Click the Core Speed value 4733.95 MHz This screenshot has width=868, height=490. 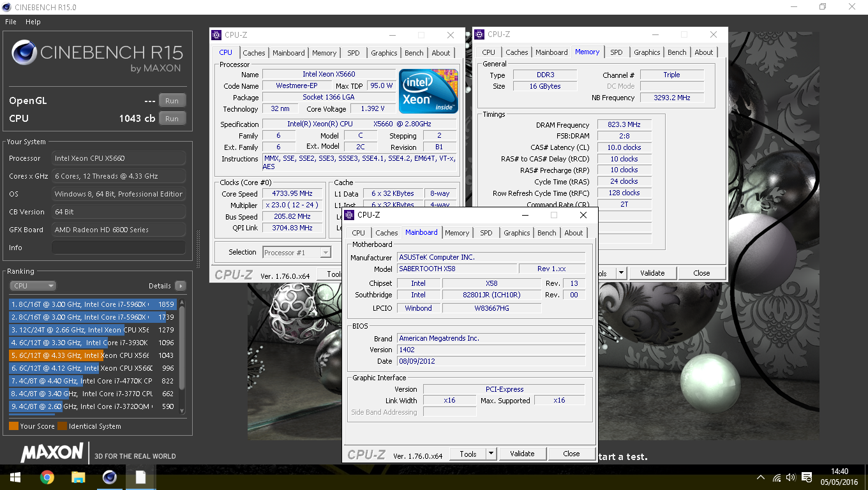[x=294, y=194]
